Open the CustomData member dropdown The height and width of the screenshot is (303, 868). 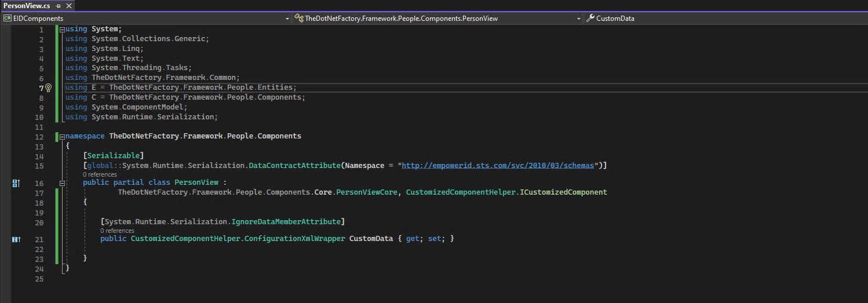(725, 19)
